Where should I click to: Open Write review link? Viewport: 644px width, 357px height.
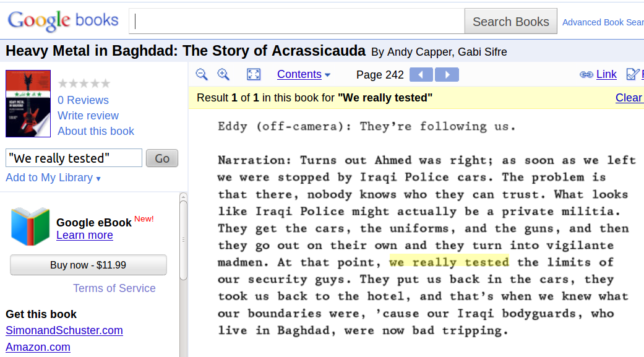[x=88, y=116]
